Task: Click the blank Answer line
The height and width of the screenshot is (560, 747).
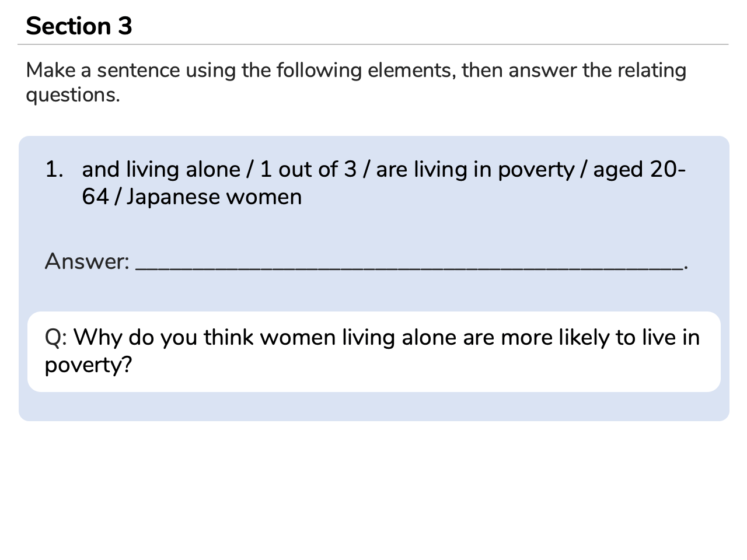Action: point(409,267)
